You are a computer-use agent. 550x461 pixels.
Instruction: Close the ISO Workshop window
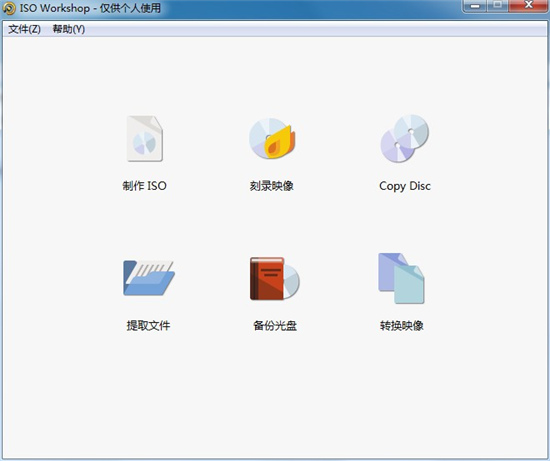pyautogui.click(x=528, y=6)
